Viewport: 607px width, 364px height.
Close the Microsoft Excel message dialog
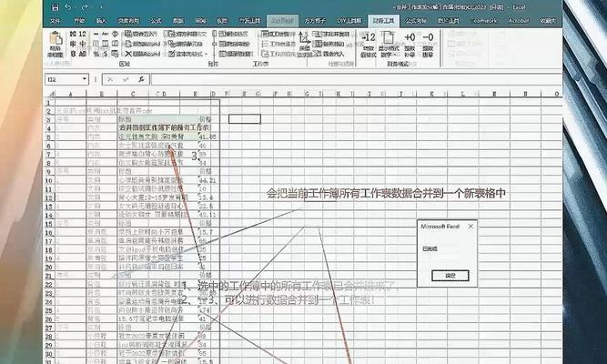tap(470, 227)
